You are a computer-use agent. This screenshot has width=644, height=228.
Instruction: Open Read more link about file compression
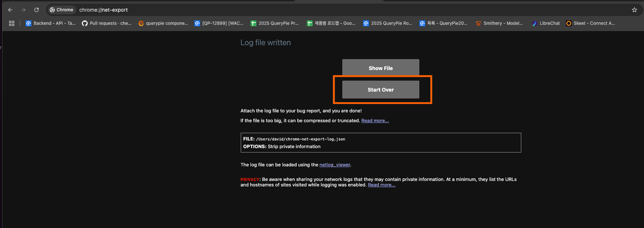375,121
